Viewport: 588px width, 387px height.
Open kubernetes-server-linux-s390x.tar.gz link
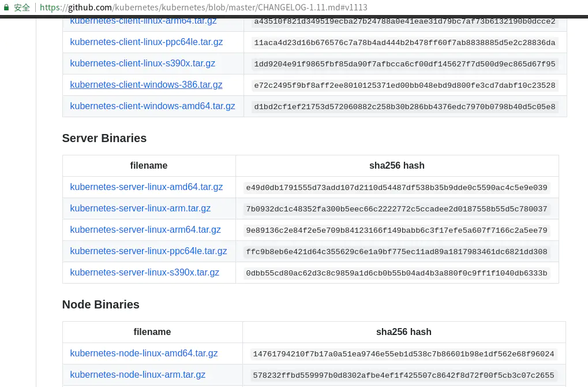tap(144, 273)
